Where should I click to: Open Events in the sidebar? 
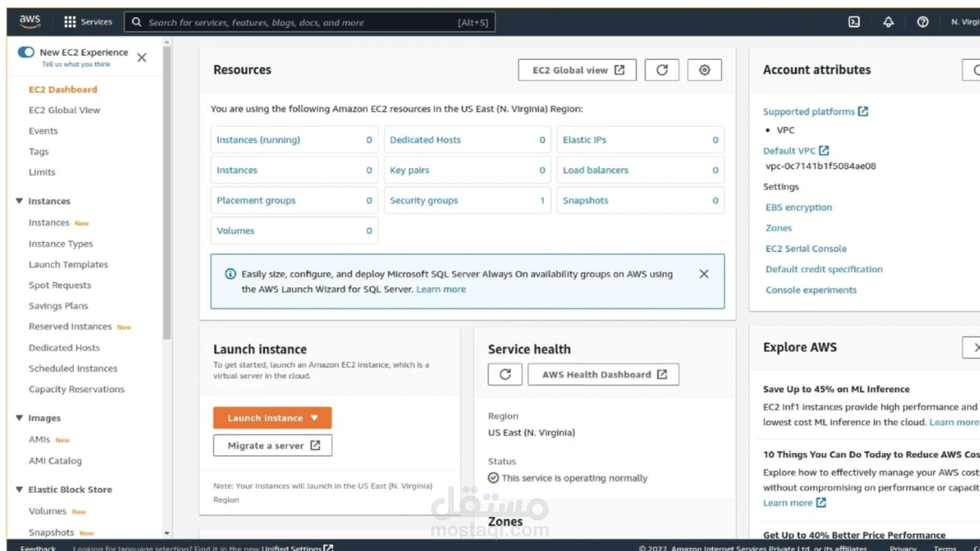[43, 131]
